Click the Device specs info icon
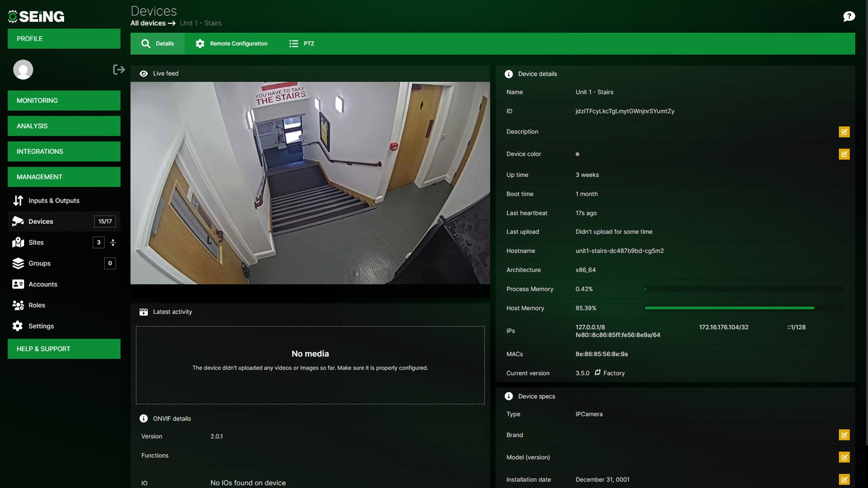This screenshot has height=488, width=868. point(509,396)
